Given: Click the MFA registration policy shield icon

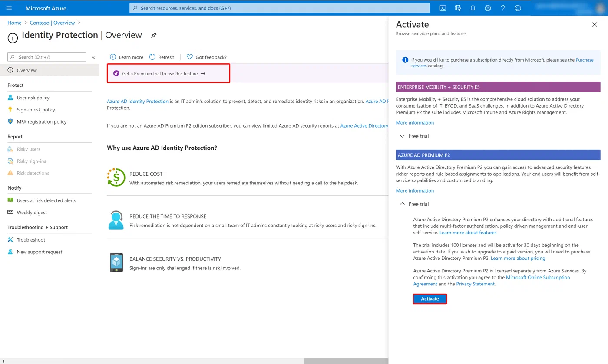Looking at the screenshot, I should 10,121.
